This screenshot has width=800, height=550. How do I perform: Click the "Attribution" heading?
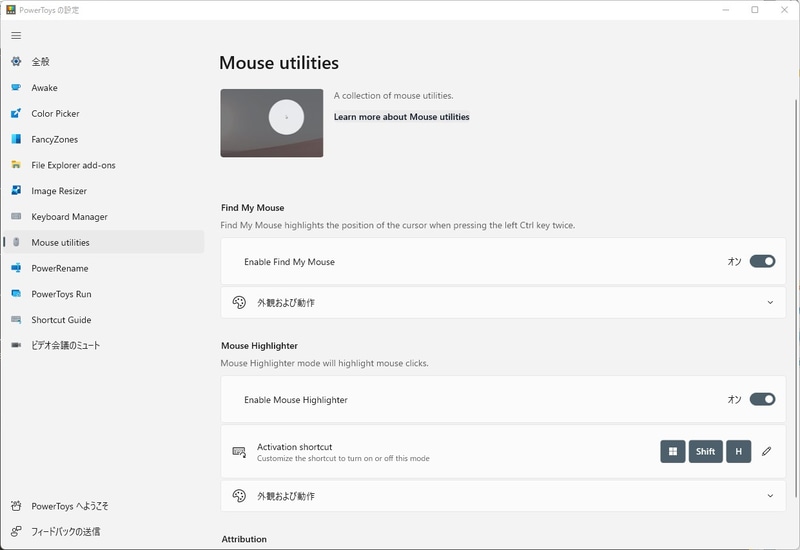[x=244, y=539]
